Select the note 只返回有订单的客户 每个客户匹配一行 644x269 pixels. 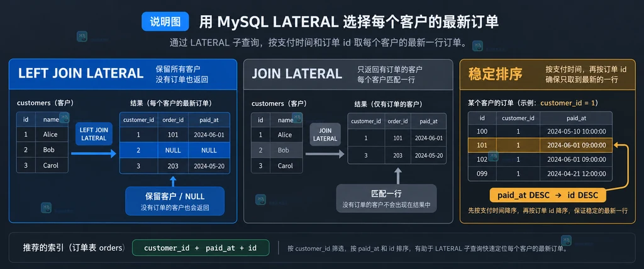click(x=390, y=74)
